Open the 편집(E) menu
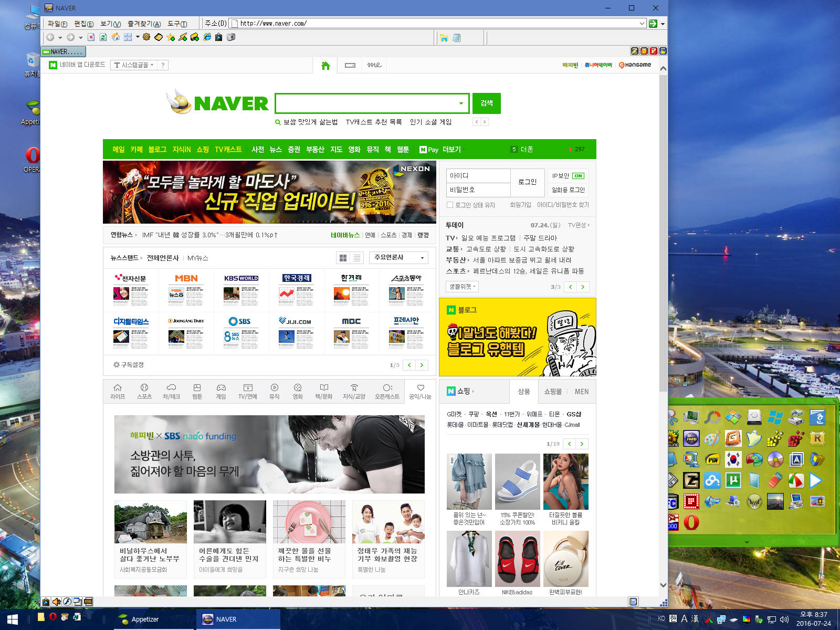 84,24
